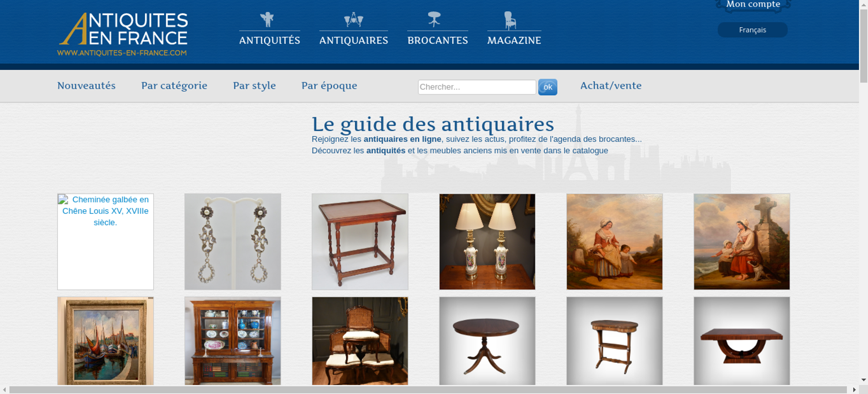Click the right arrow of horizontal scrollbar
Viewport: 868px width, 394px height.
(x=854, y=390)
